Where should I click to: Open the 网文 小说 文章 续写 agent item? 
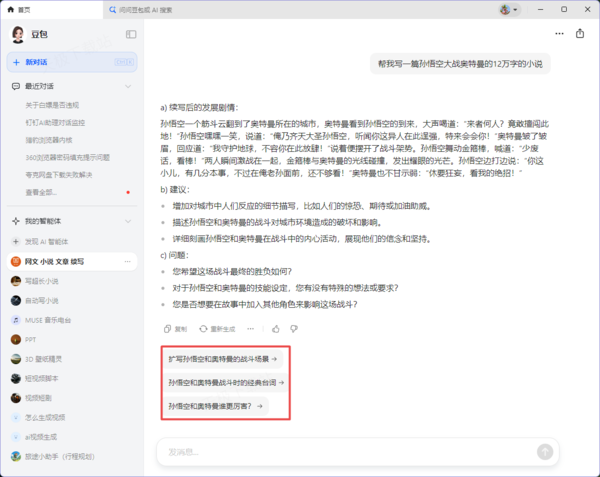click(x=55, y=261)
